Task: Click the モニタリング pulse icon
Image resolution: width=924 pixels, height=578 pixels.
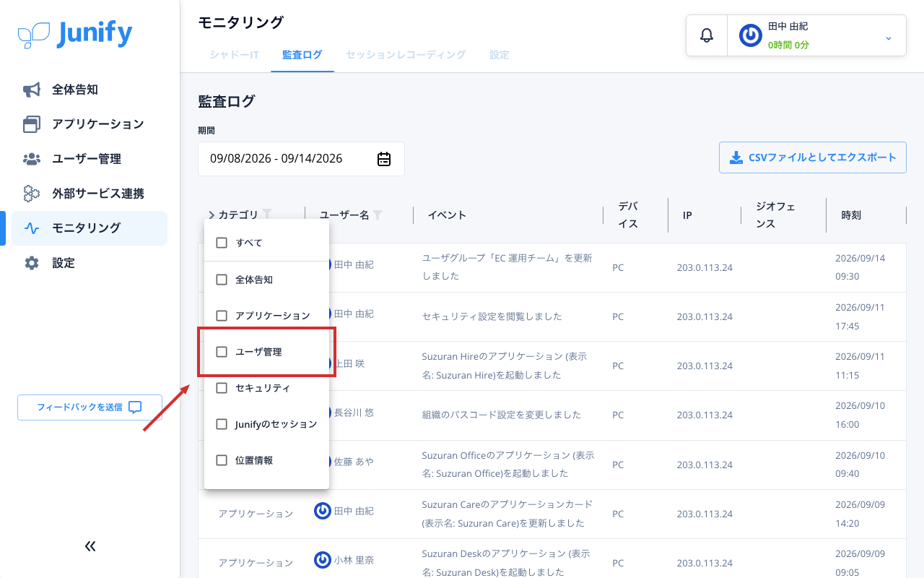Action: (x=32, y=228)
